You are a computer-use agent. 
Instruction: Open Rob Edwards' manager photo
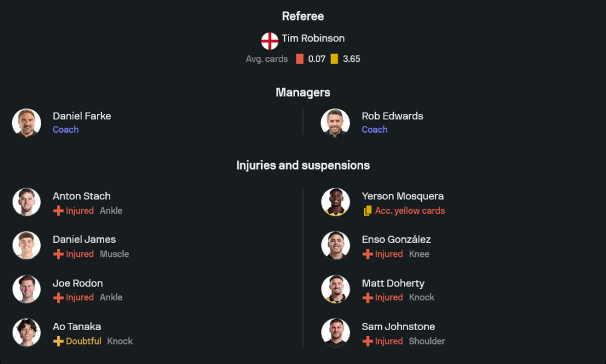click(335, 123)
